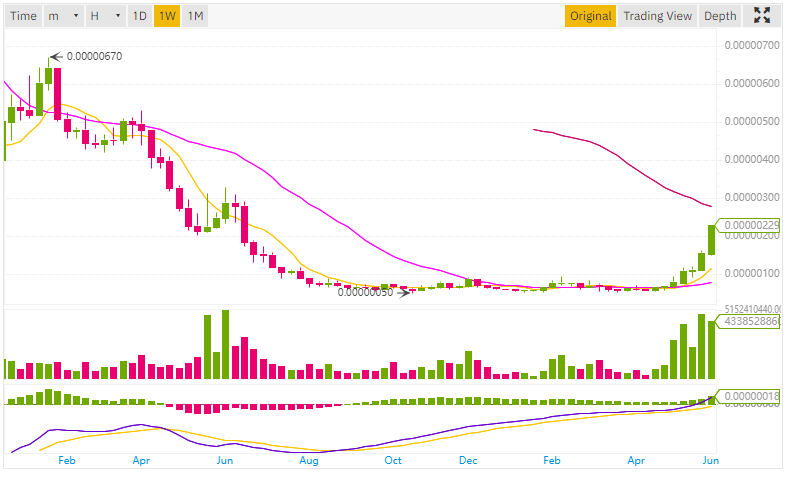The image size is (789, 477).
Task: Click the Jun label at the axis end
Action: coord(711,460)
